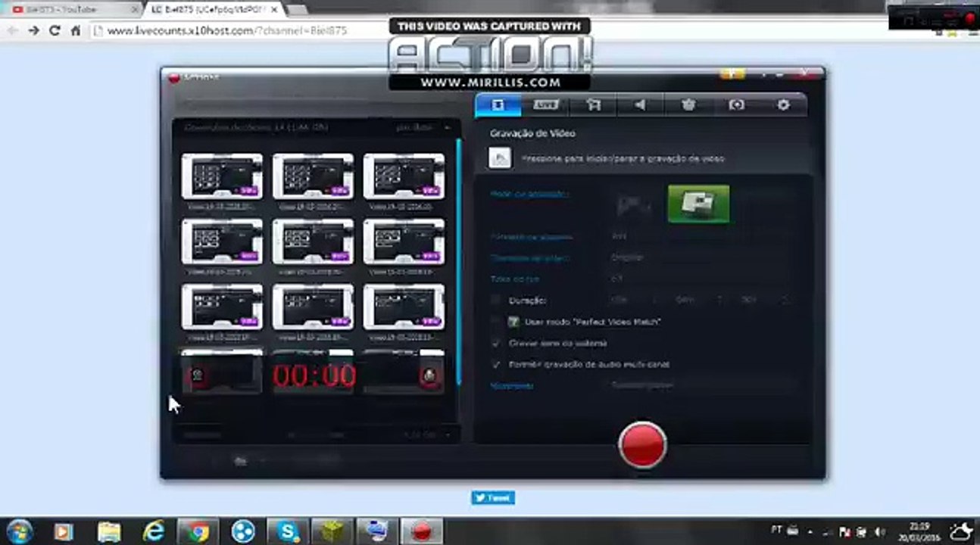Open the screenshots tab with camera icon
The height and width of the screenshot is (545, 980).
(x=736, y=105)
